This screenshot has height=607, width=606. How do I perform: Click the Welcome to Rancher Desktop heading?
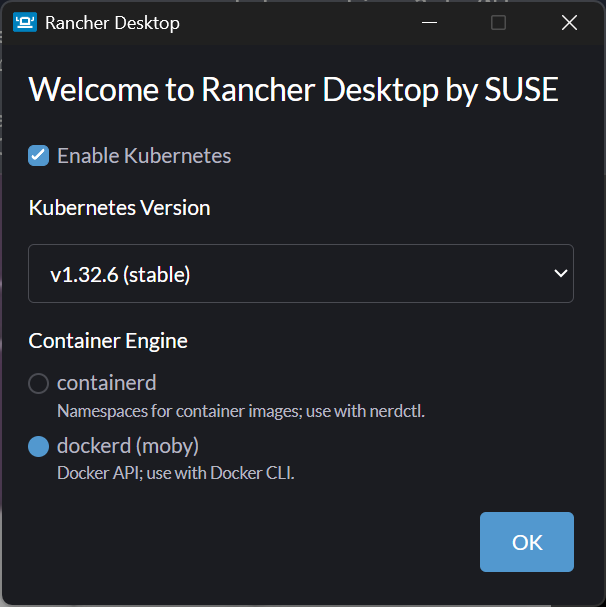pos(294,90)
